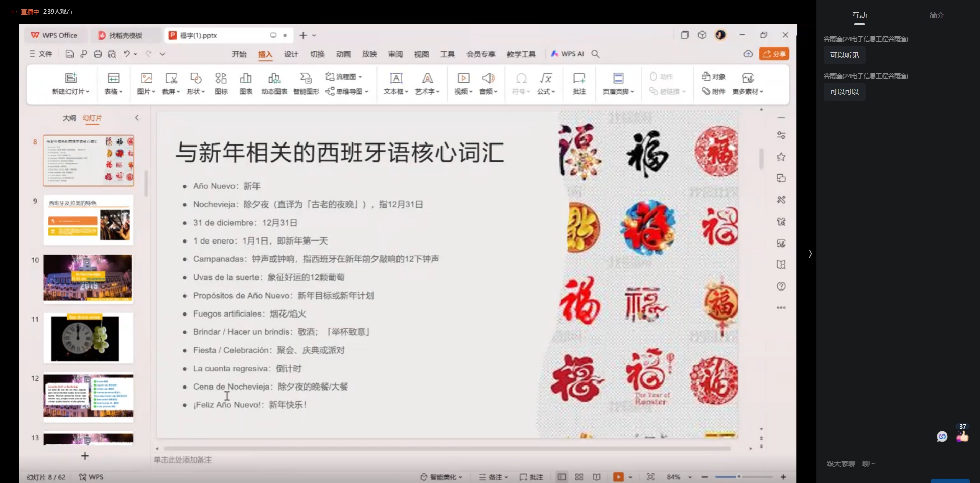Adjust the zoom slider handle
Viewport: 980px width, 483px height.
coord(739,477)
